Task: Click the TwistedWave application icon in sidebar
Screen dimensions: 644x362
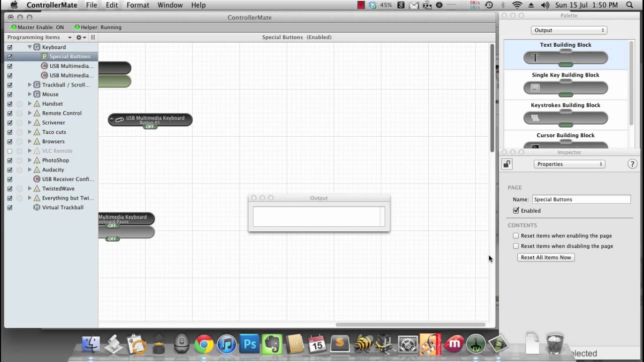Action: pyautogui.click(x=37, y=189)
